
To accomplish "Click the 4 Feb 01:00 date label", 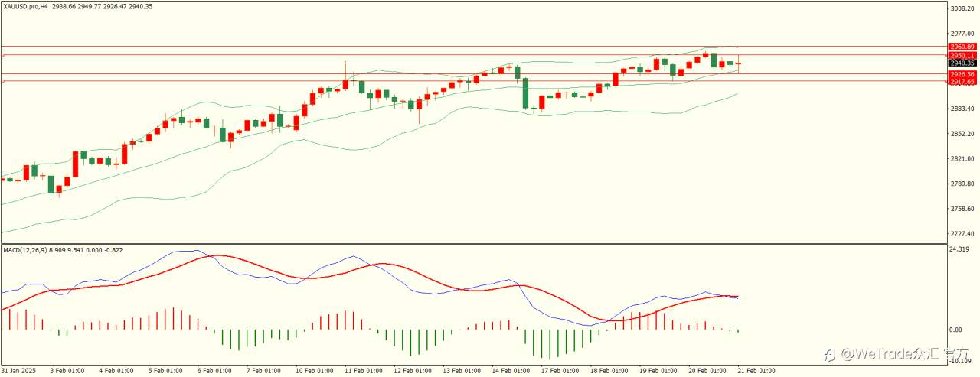I will 116,371.
